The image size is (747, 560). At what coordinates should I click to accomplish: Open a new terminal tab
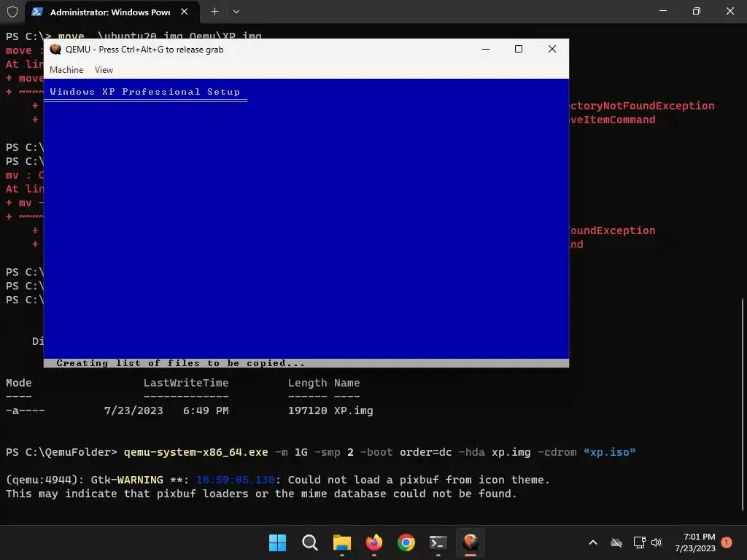pyautogui.click(x=215, y=12)
